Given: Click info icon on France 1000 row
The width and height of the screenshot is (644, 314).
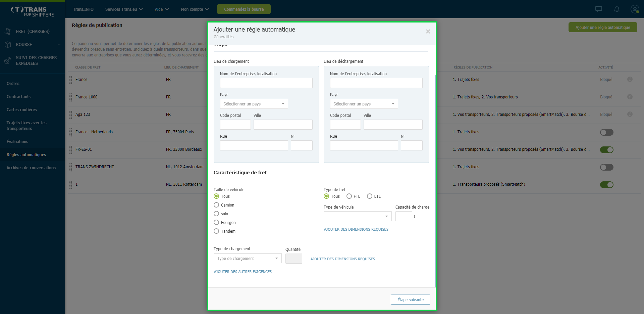Looking at the screenshot, I should click(630, 97).
